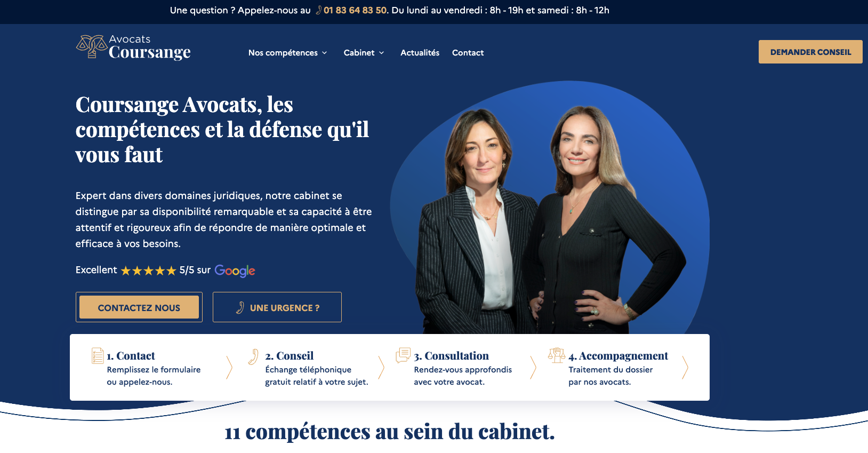Click the Contactez Nous button
This screenshot has width=868, height=453.
139,307
